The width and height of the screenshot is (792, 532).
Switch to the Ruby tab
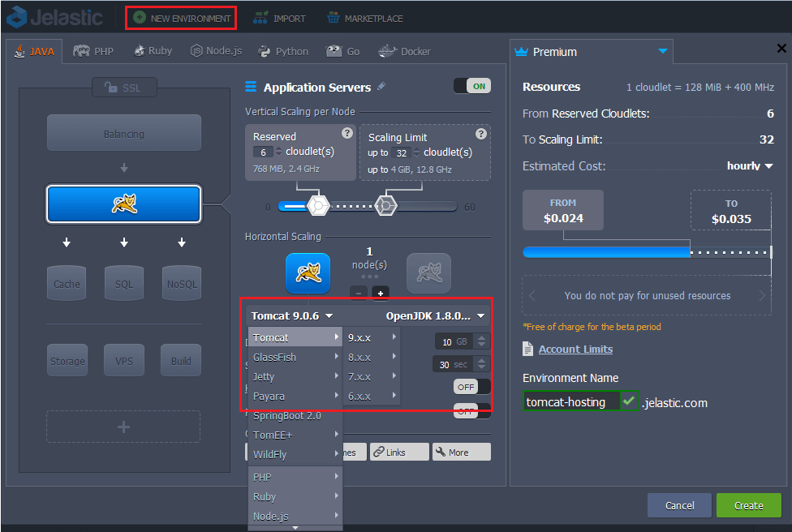click(x=153, y=51)
